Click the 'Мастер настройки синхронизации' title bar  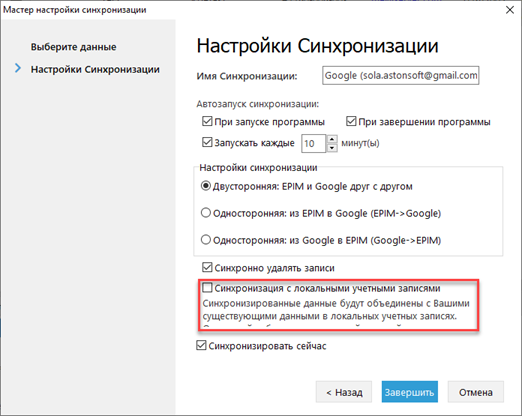75,10
